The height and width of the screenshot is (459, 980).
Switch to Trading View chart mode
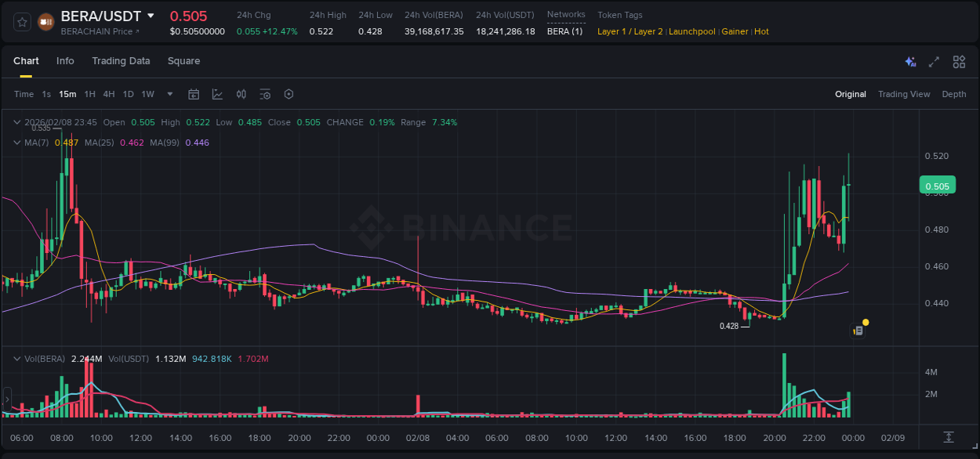pos(904,94)
